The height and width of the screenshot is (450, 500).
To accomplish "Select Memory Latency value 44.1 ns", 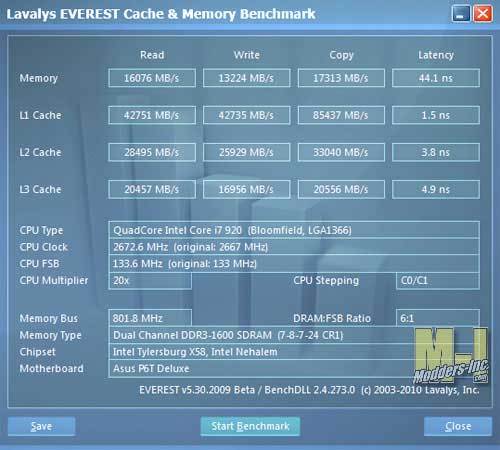I will (x=436, y=78).
